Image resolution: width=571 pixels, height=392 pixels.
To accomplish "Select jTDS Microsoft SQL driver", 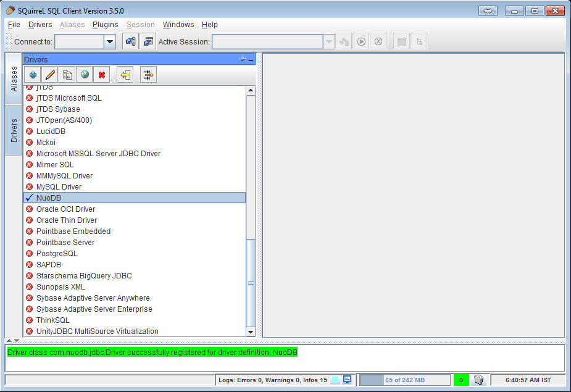I will [135, 98].
